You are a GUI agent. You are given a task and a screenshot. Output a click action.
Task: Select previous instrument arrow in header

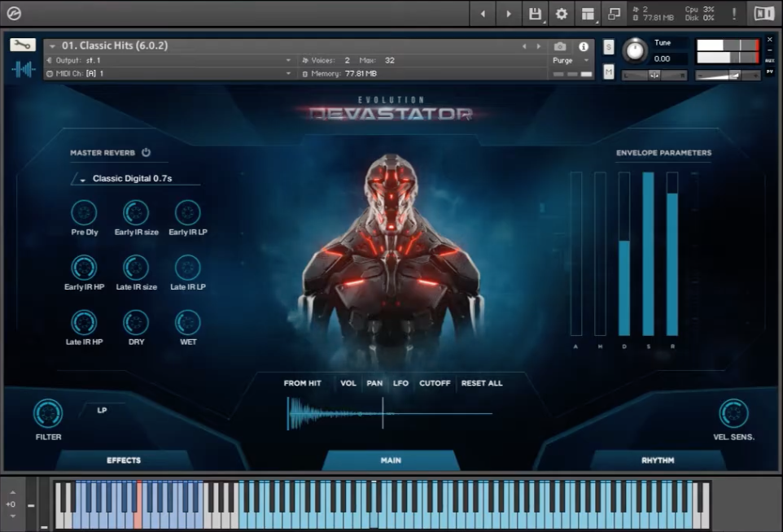524,46
